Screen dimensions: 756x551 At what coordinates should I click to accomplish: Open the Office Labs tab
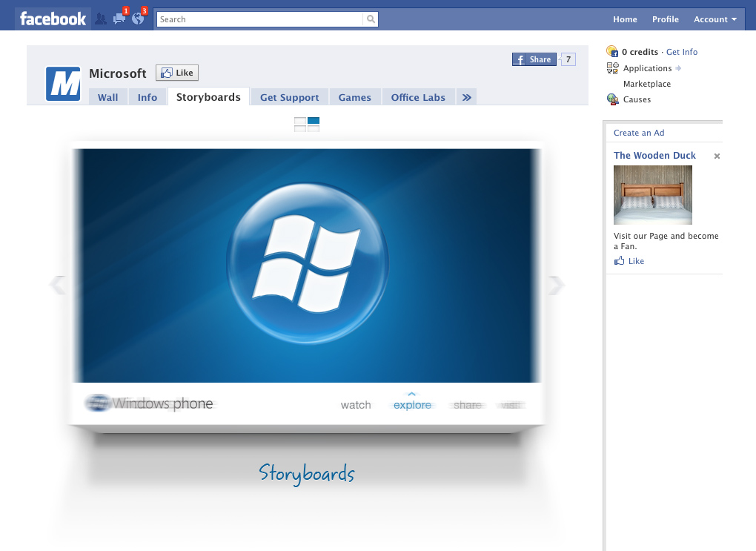click(x=418, y=97)
